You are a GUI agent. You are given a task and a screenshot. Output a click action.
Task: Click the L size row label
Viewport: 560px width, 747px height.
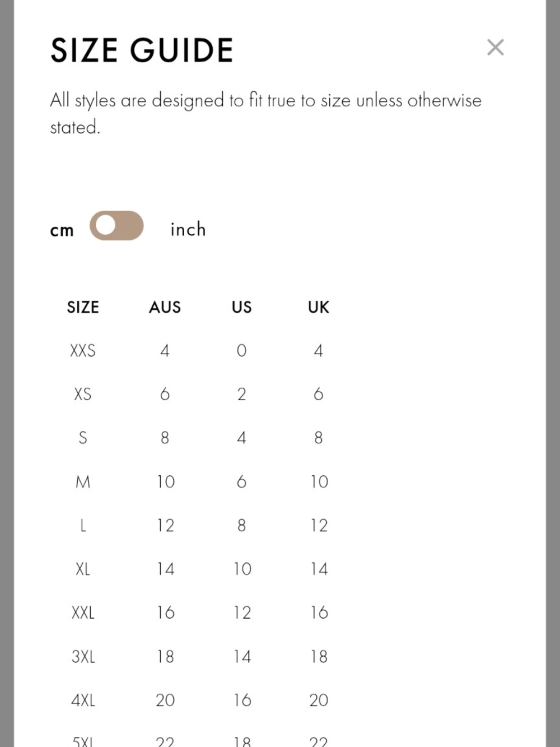pyautogui.click(x=83, y=525)
